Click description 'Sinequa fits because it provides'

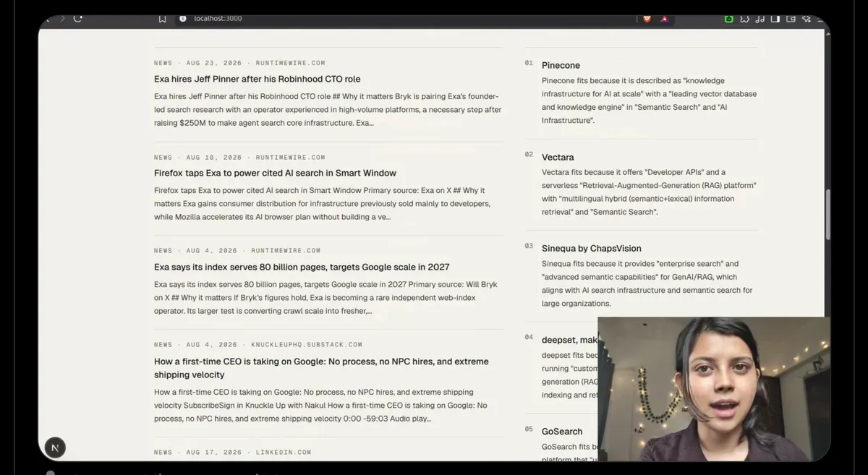tap(647, 283)
